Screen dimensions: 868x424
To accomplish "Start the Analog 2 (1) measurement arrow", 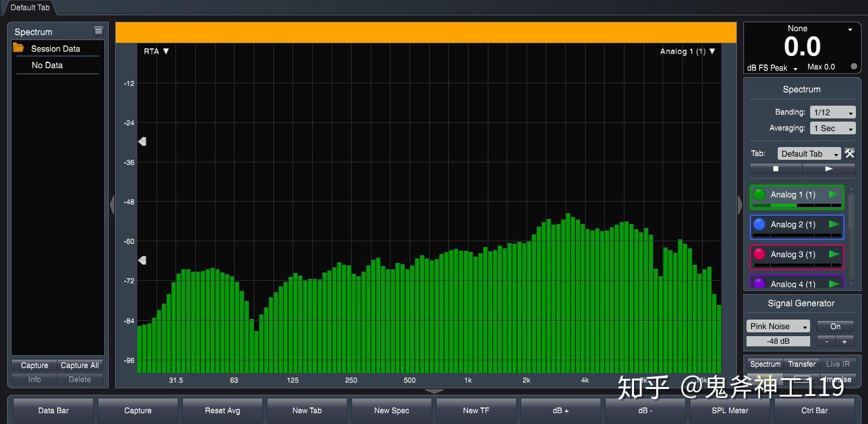I will (834, 224).
